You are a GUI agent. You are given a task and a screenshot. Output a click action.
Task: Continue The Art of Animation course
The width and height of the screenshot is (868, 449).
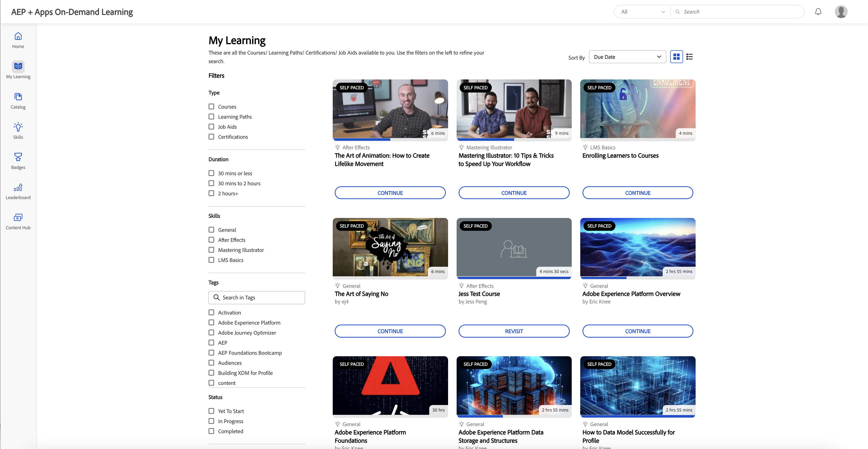[x=390, y=193]
